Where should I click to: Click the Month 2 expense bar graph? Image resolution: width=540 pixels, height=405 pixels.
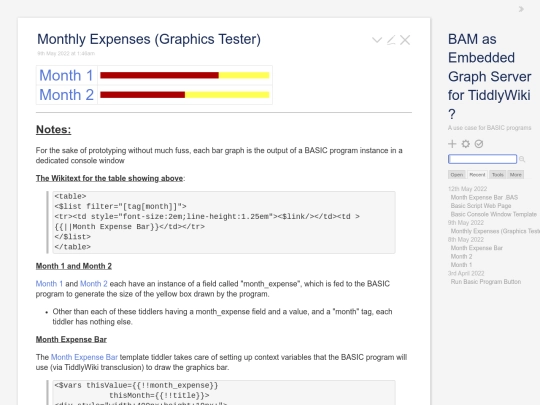(185, 95)
